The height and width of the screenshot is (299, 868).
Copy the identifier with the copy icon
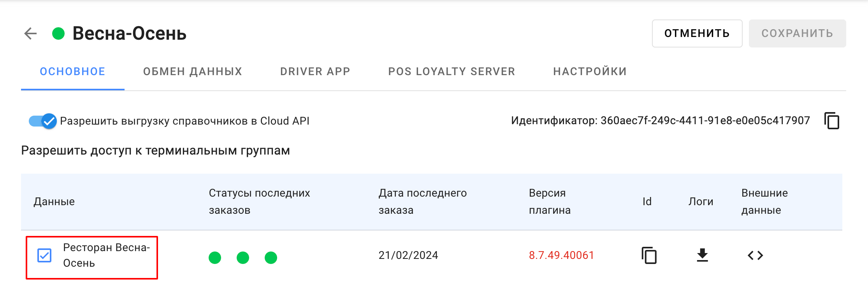(832, 121)
